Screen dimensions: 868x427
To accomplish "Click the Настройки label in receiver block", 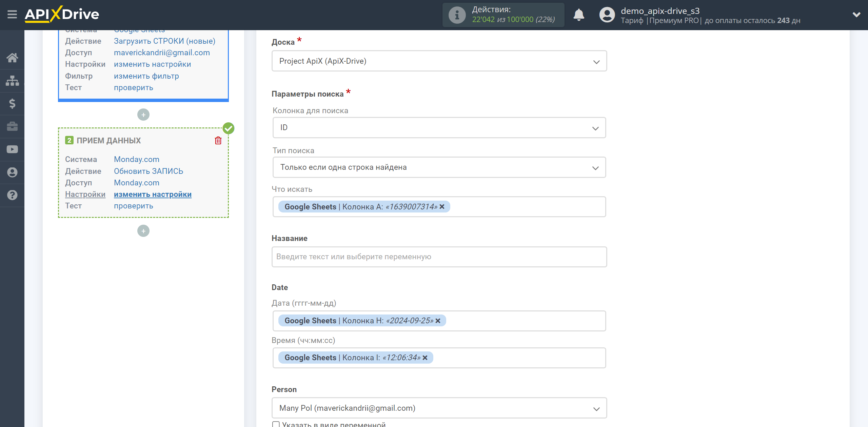I will coord(85,194).
